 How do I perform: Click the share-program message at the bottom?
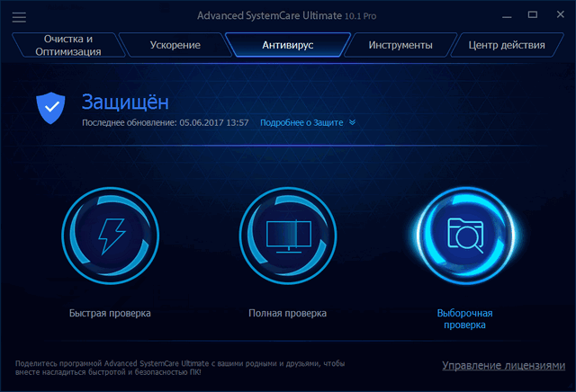tap(180, 368)
